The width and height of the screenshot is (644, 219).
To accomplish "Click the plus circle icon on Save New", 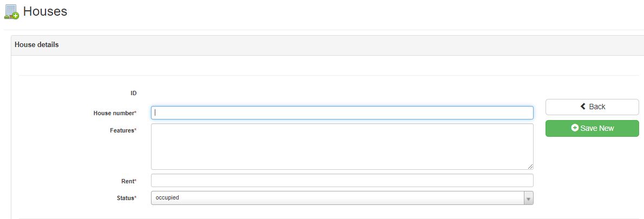I will pyautogui.click(x=575, y=128).
